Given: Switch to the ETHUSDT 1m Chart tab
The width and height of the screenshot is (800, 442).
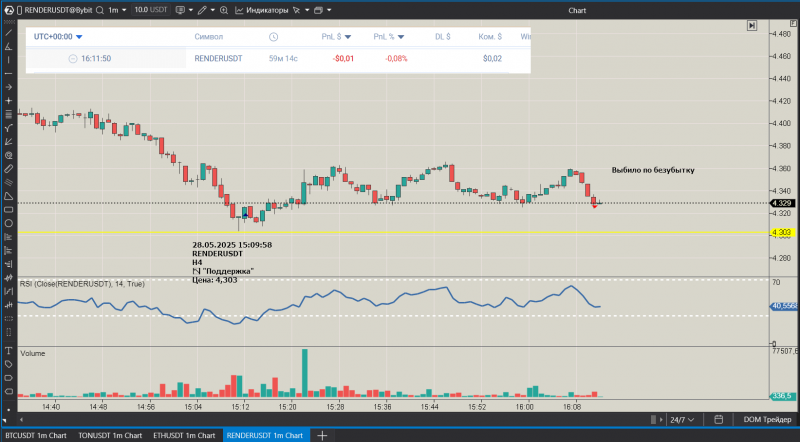Looking at the screenshot, I should point(184,435).
